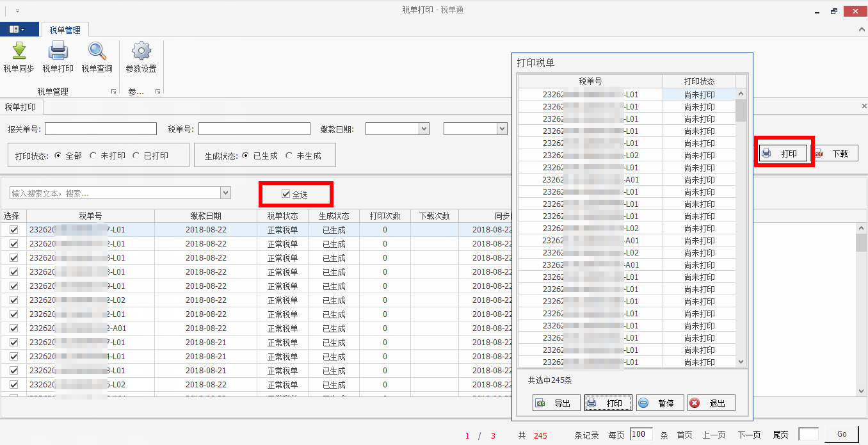Click 导出 export button in dialog
This screenshot has height=445, width=868.
tap(556, 403)
